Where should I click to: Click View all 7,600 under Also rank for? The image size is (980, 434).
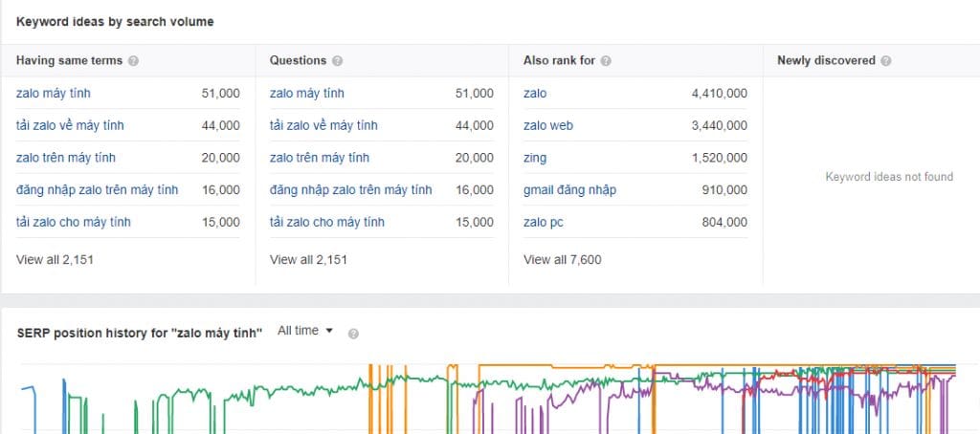pyautogui.click(x=563, y=260)
